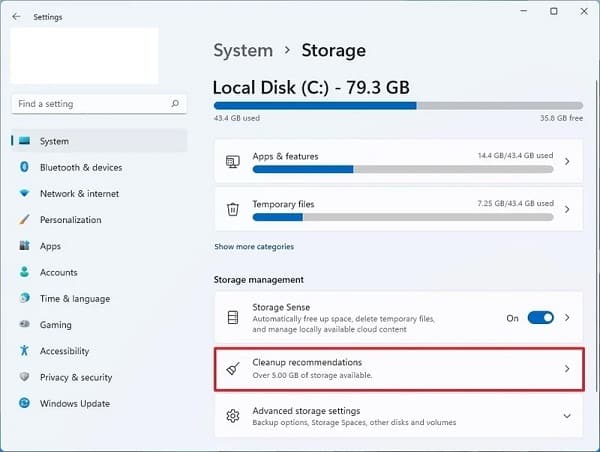Click the Windows Update sync icon
600x452 pixels.
(x=24, y=403)
